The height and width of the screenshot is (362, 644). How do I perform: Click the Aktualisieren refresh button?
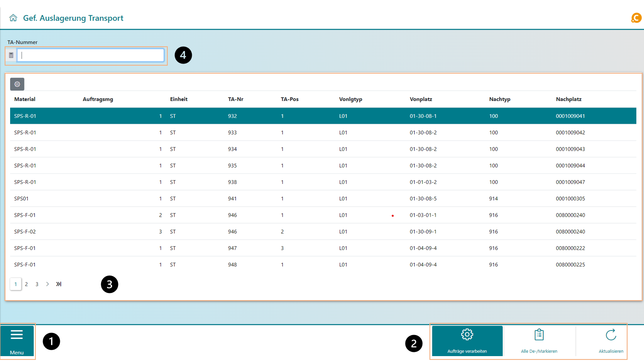coord(611,341)
